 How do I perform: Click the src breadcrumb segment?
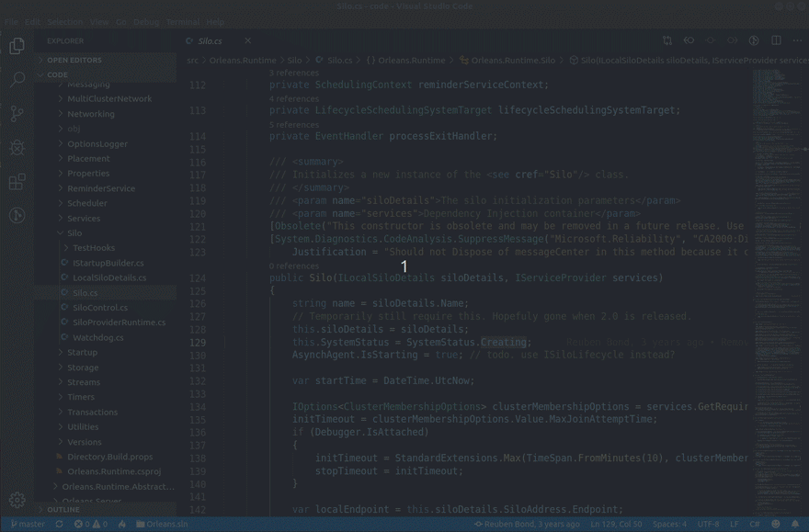tap(192, 61)
